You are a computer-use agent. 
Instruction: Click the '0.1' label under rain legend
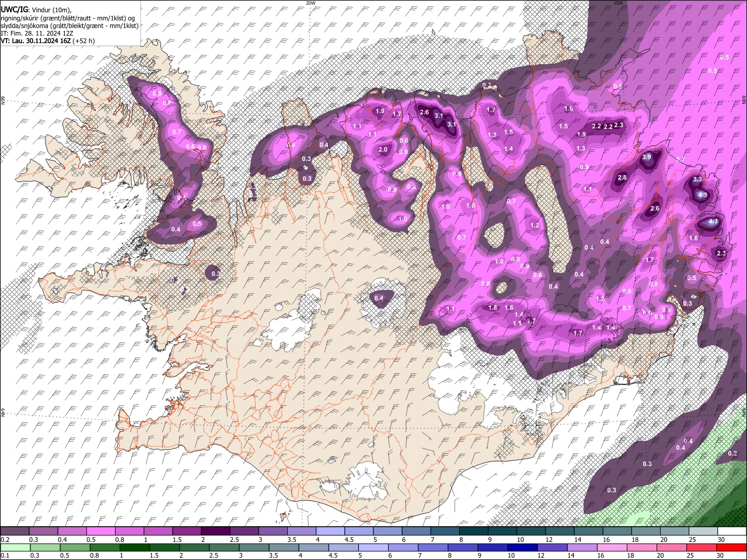tap(4, 556)
